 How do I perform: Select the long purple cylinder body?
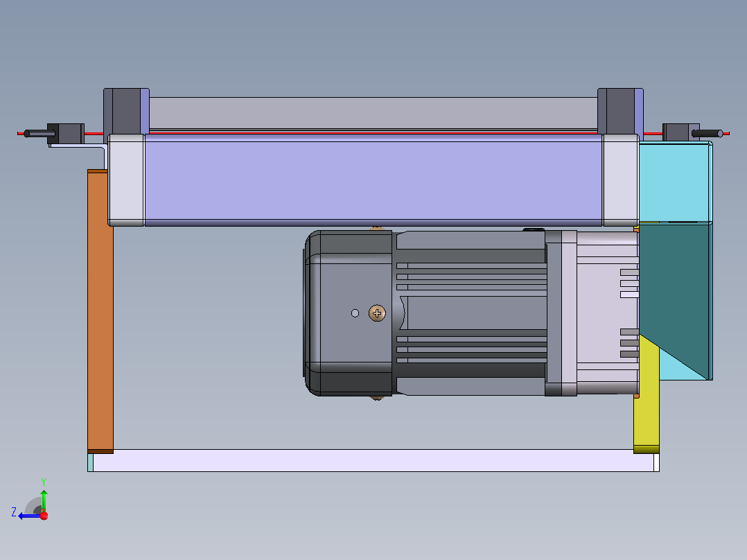pos(373,180)
